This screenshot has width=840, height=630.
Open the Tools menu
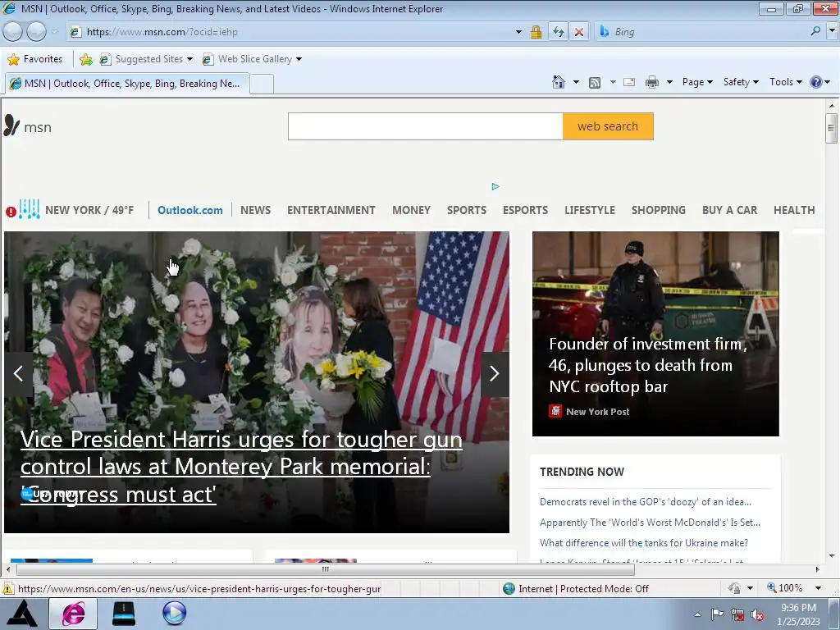pyautogui.click(x=785, y=82)
